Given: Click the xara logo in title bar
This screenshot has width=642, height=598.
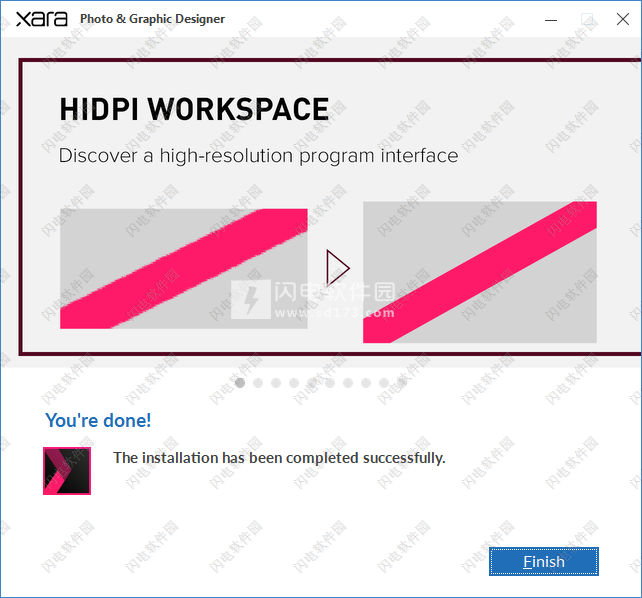Looking at the screenshot, I should click(42, 19).
